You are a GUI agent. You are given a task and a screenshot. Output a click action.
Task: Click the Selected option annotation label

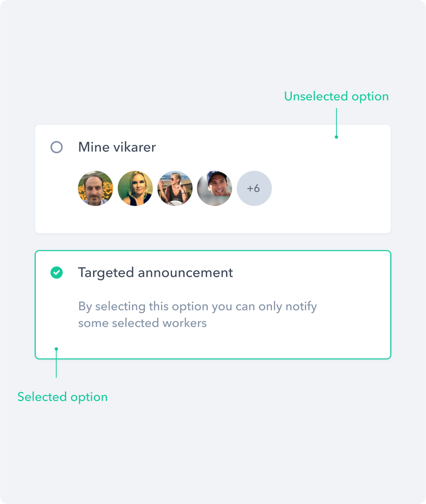(x=62, y=397)
